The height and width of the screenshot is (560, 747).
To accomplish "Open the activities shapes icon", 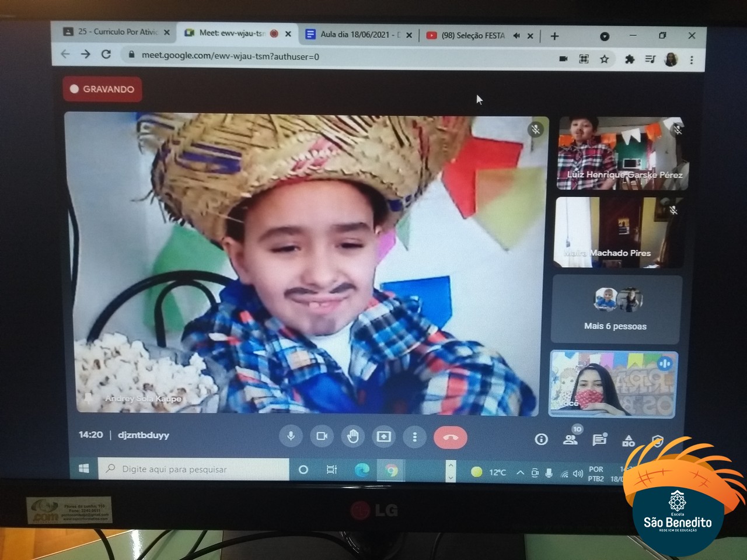I will (x=629, y=441).
